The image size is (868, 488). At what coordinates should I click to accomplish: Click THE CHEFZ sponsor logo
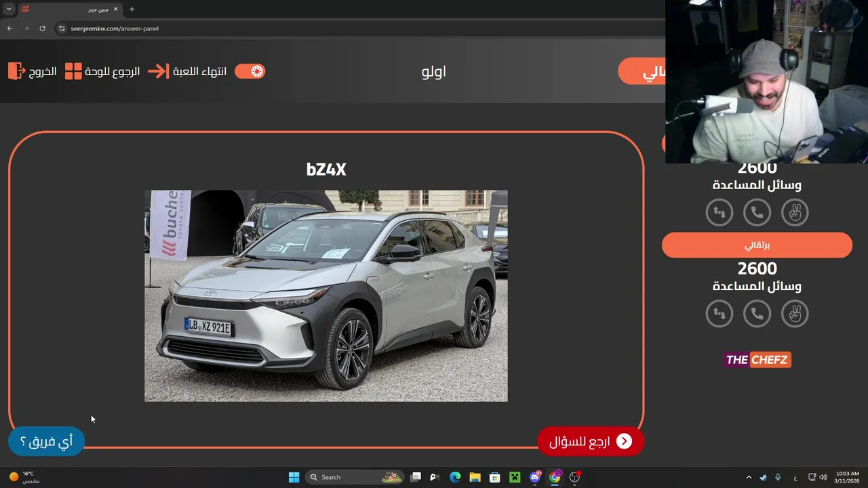coord(757,360)
